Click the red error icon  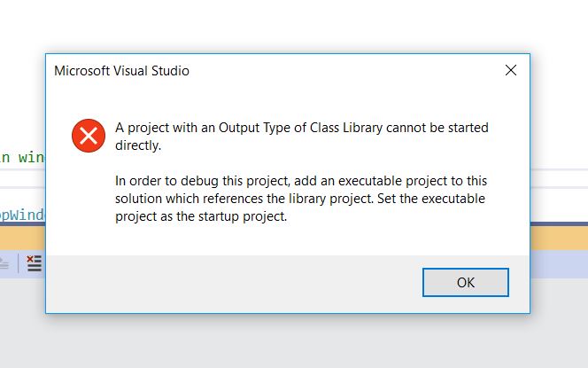coord(89,136)
